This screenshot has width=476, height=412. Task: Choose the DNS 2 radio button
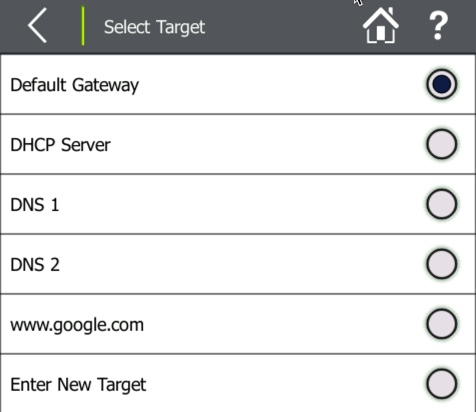pos(441,264)
